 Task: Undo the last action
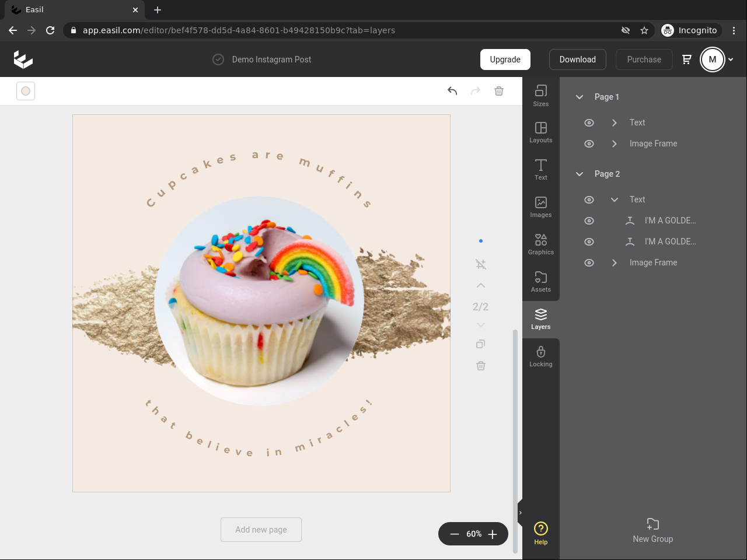point(452,91)
